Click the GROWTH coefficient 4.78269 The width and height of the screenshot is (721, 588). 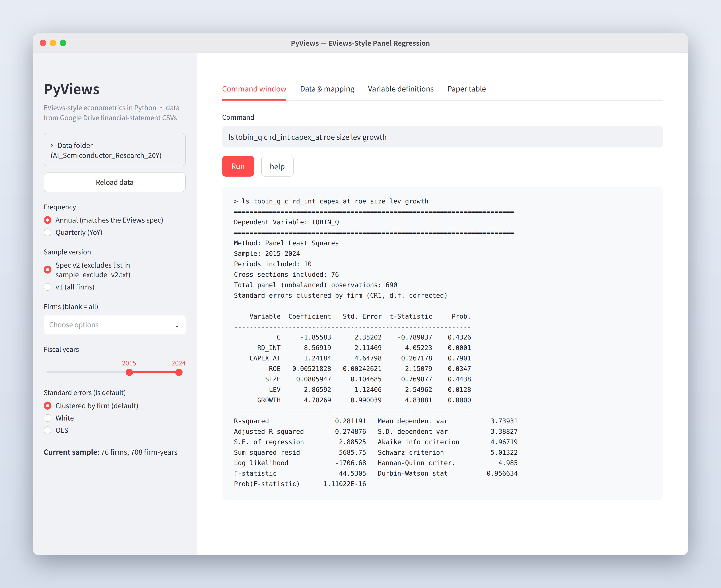[x=317, y=400]
